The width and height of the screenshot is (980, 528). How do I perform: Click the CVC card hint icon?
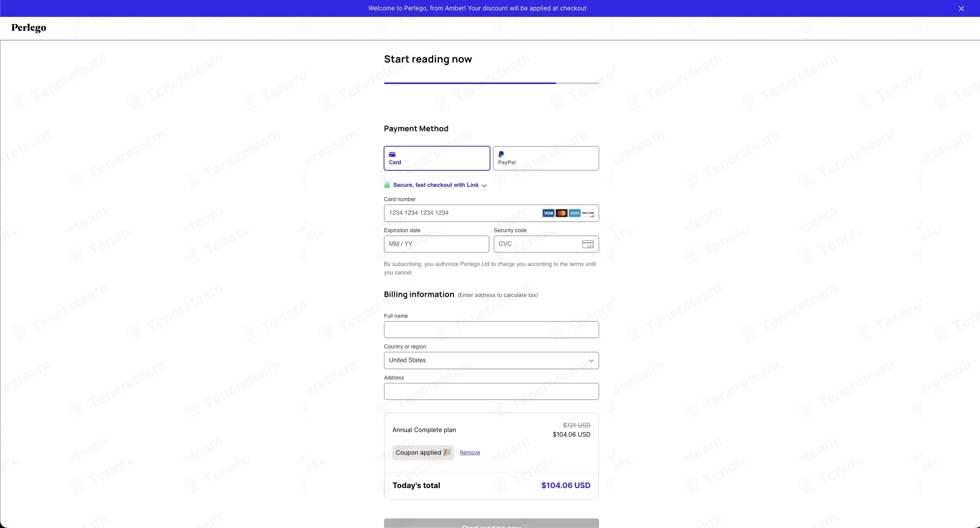click(x=588, y=244)
